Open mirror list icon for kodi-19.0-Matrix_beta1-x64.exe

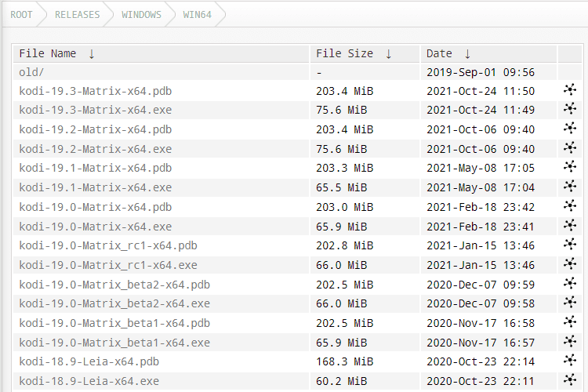pos(570,341)
